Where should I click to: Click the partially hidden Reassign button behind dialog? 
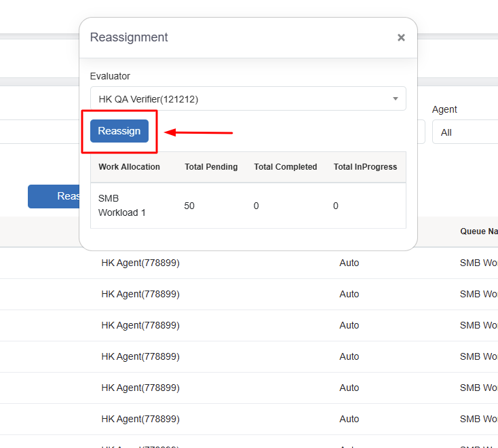(x=54, y=196)
